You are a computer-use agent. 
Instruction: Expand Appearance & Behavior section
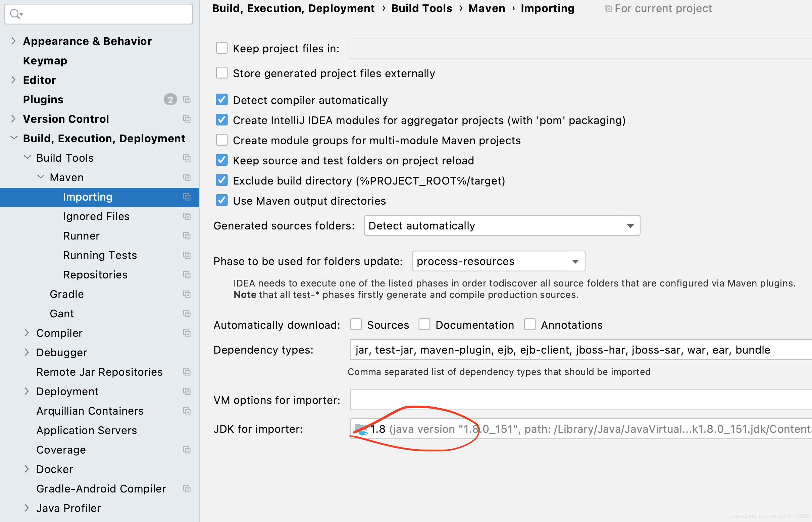pos(13,41)
